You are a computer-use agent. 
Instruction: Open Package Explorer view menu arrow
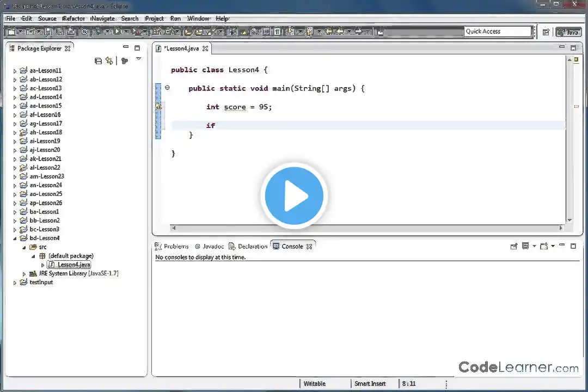138,59
